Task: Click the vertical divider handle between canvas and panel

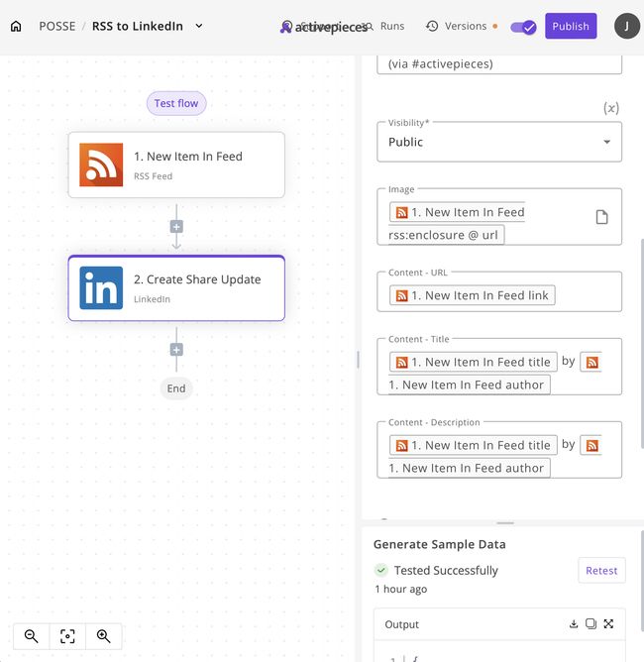Action: click(x=358, y=360)
